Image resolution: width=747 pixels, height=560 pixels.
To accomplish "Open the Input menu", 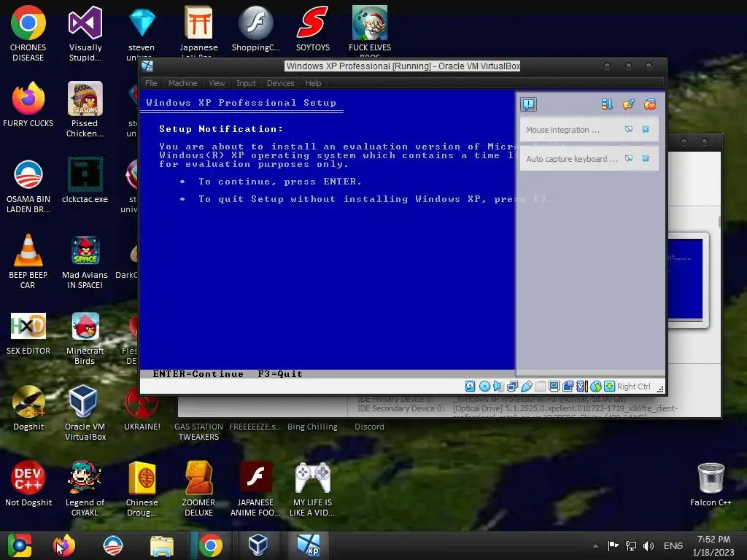I will pyautogui.click(x=246, y=83).
